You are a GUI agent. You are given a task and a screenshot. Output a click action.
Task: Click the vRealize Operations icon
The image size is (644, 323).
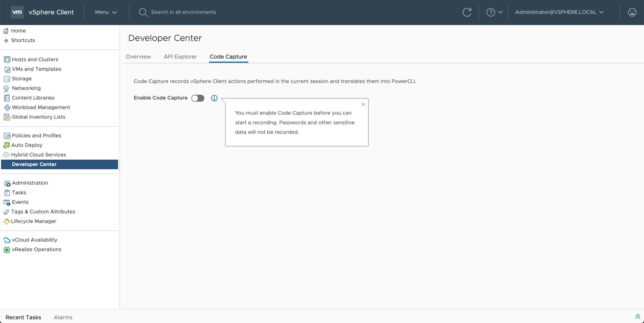(7, 250)
